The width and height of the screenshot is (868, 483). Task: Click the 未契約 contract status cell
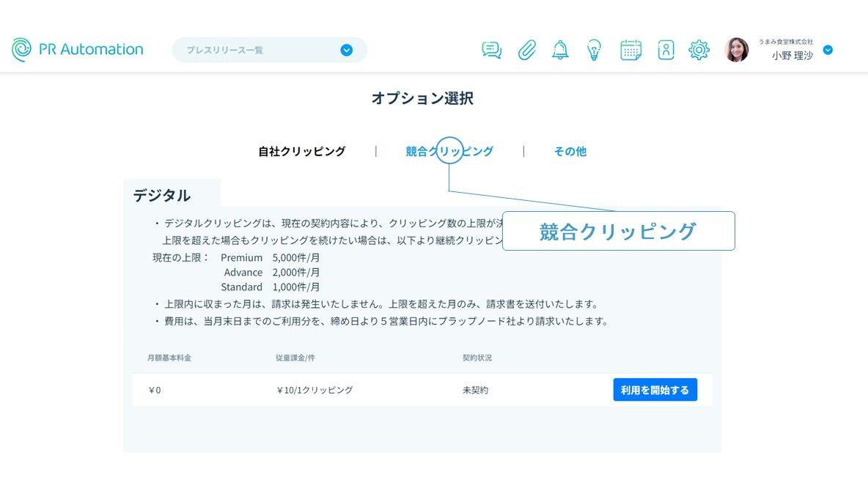click(x=475, y=390)
